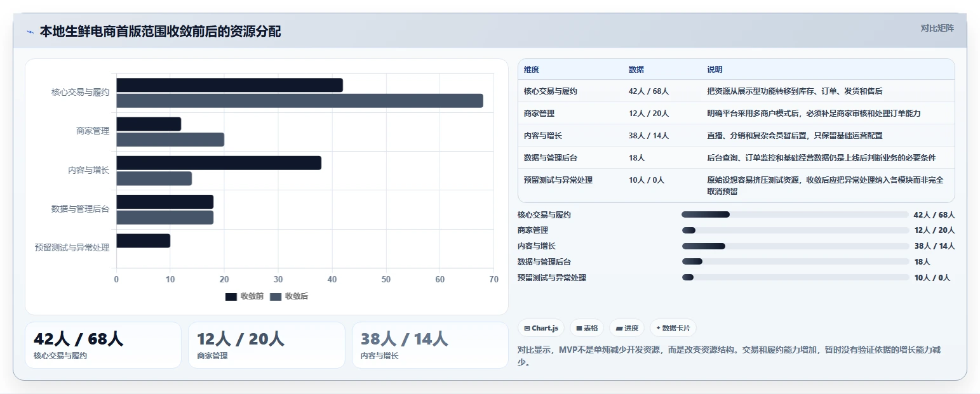
Task: Click the 说明 table column header
Action: coord(715,70)
